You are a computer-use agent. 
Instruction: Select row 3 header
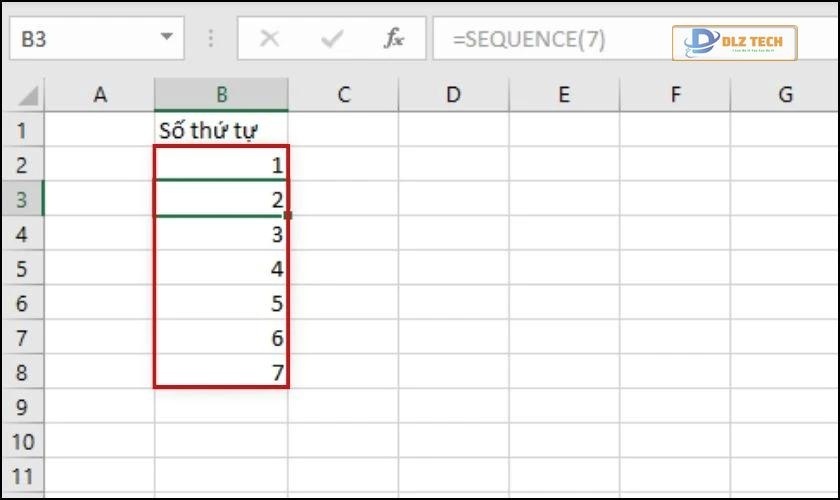pyautogui.click(x=22, y=200)
